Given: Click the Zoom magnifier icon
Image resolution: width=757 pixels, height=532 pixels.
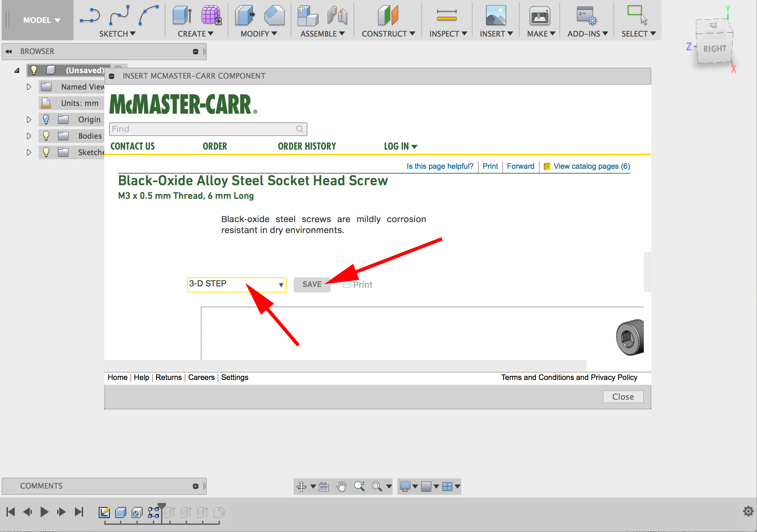Looking at the screenshot, I should tap(359, 486).
